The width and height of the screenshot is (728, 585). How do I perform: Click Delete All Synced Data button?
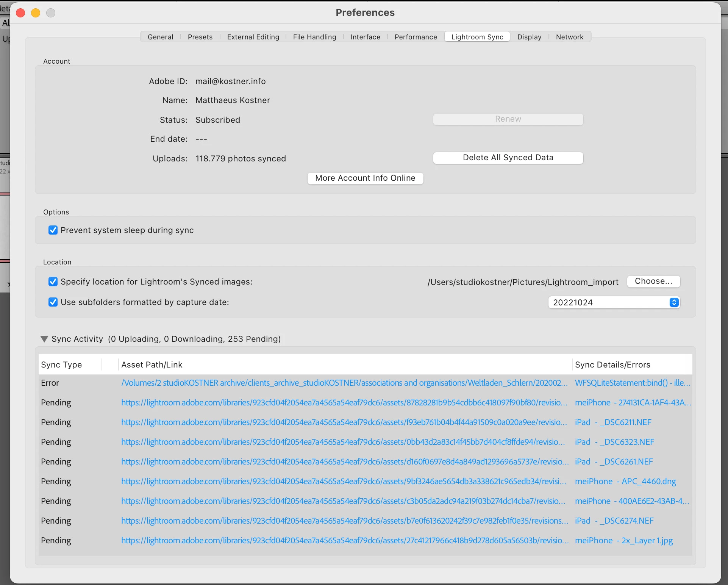click(508, 158)
